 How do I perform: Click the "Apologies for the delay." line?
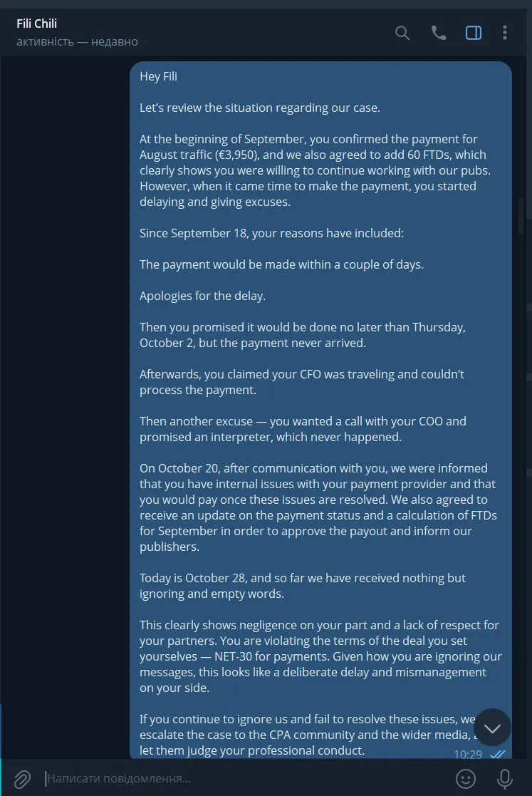point(202,296)
